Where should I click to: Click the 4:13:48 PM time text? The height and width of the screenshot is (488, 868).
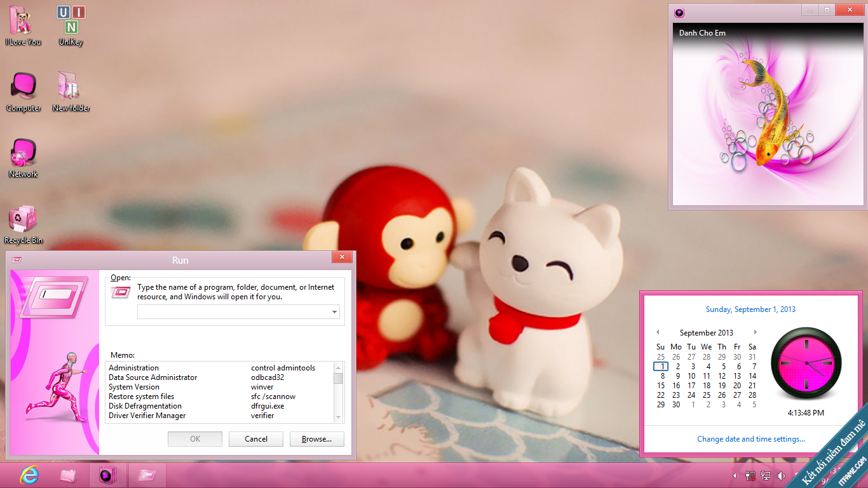click(806, 413)
